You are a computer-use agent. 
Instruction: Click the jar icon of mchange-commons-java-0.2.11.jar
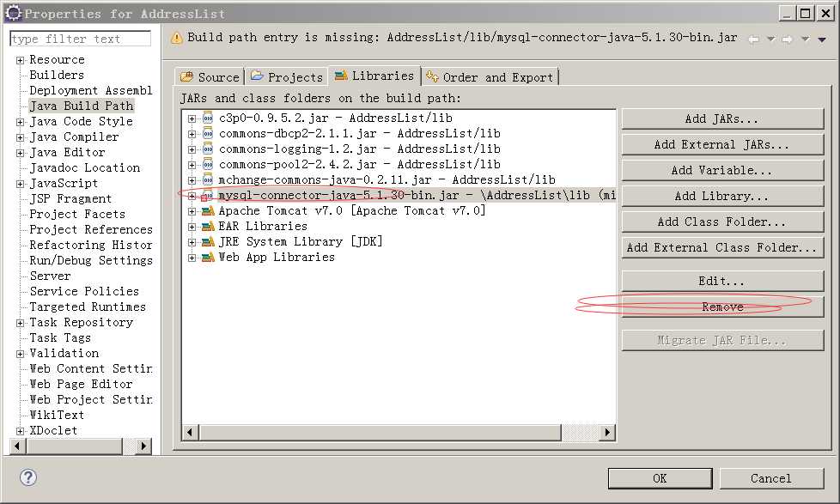[x=208, y=180]
